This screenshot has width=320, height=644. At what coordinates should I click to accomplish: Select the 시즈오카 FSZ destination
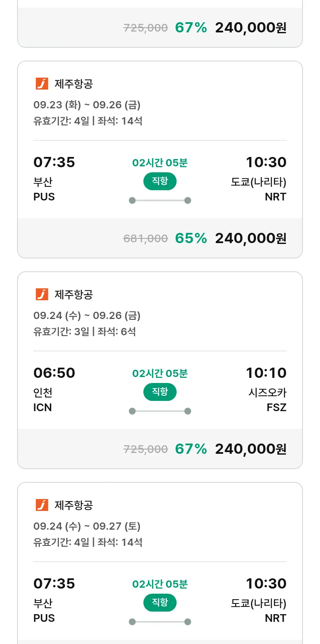click(x=268, y=400)
